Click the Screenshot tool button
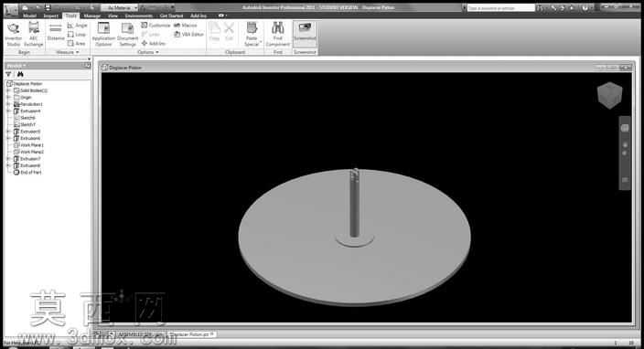Screen dimensions: 644x349 [305, 33]
